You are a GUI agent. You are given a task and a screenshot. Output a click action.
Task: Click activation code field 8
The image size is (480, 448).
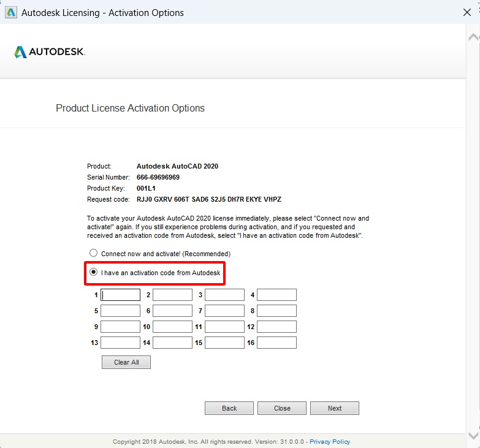pyautogui.click(x=276, y=311)
